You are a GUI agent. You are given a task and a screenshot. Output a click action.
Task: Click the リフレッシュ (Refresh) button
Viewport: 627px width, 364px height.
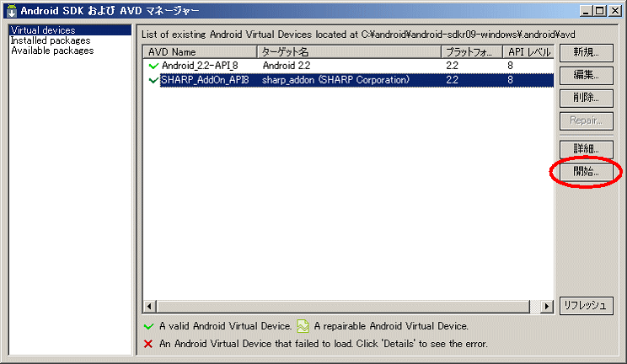587,306
